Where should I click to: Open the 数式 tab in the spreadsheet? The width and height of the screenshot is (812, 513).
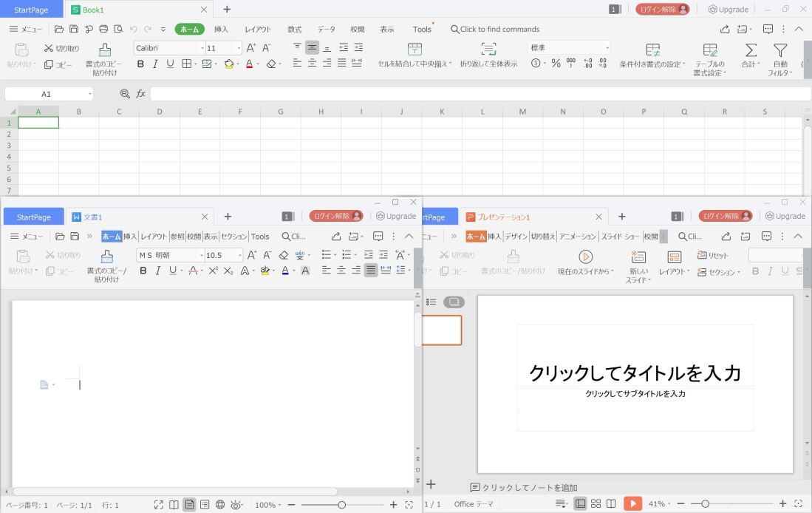pos(295,30)
